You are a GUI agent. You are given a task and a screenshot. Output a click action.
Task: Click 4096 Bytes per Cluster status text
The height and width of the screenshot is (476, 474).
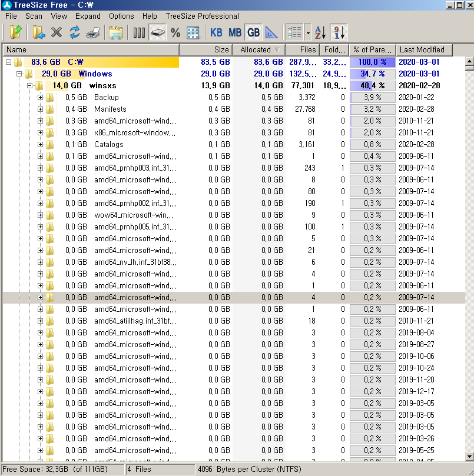point(250,470)
